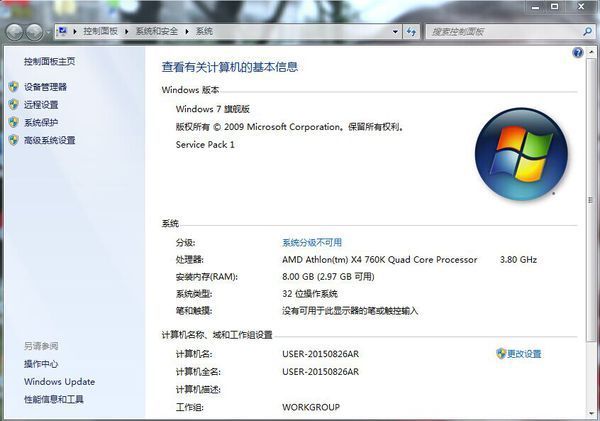600x421 pixels.
Task: Click the 查看有关计算机的基本信息 heading
Action: click(x=230, y=67)
